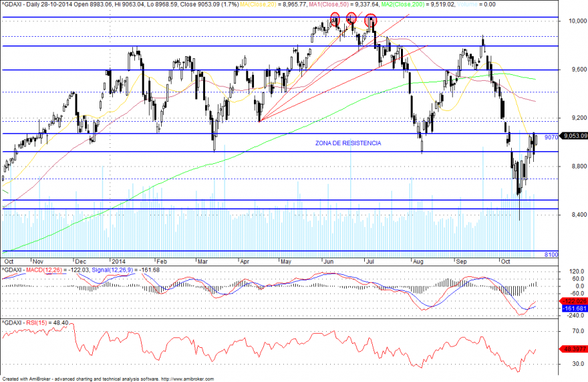The height and width of the screenshot is (382, 588).
Task: Click the Sep label on the date axis
Action: coord(461,262)
